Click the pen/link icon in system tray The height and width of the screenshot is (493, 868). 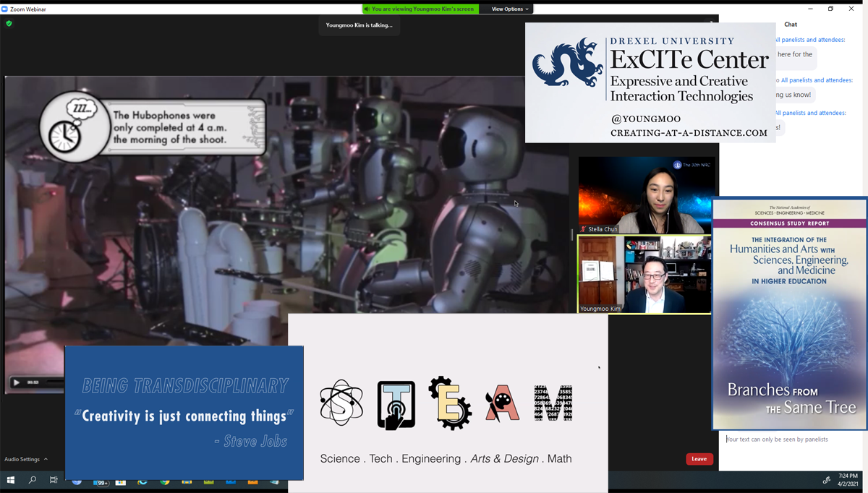(x=827, y=480)
